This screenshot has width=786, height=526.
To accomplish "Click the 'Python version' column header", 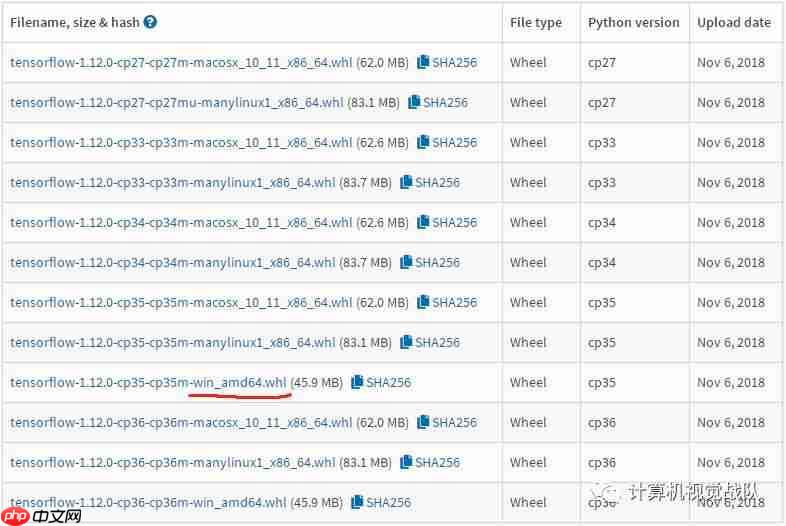I will [634, 23].
